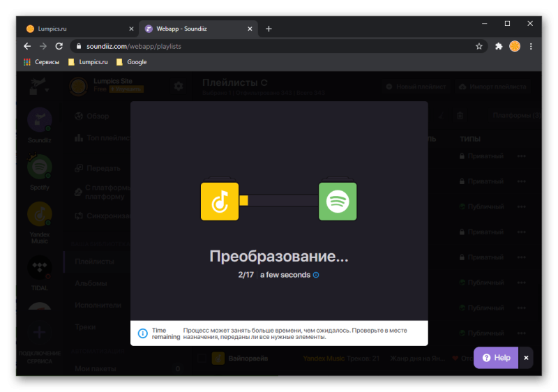Click the Улучшить upgrade badge

tap(126, 89)
